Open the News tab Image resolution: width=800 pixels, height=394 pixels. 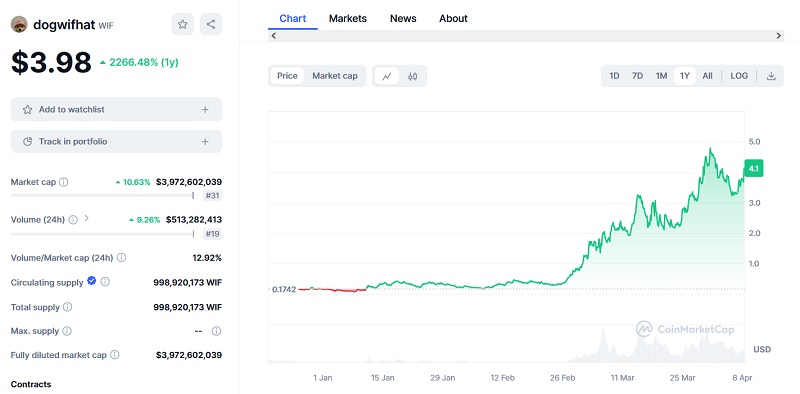click(403, 18)
